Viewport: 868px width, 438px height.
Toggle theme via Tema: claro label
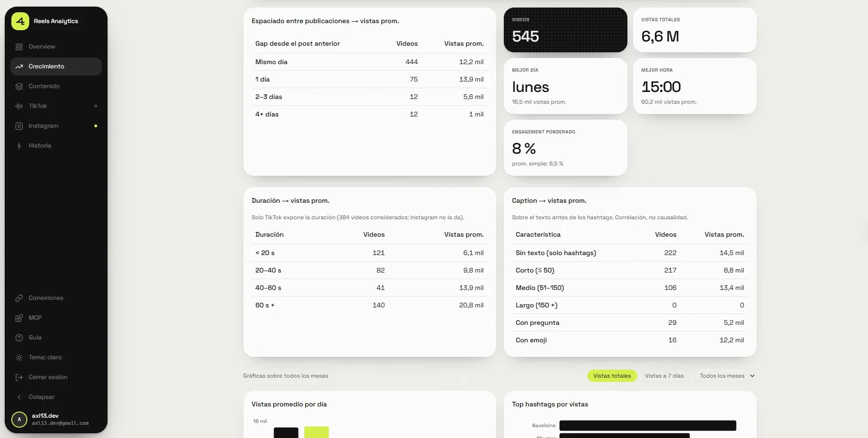click(45, 357)
